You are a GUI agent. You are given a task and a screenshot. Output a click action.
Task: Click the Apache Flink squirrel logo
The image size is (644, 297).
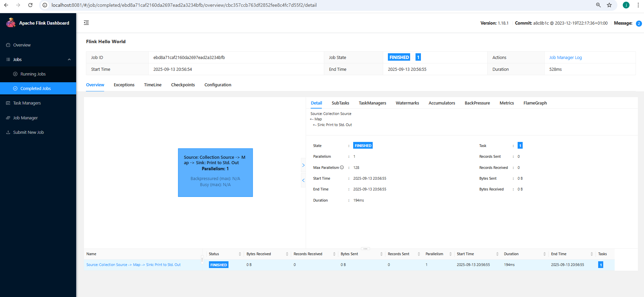11,23
